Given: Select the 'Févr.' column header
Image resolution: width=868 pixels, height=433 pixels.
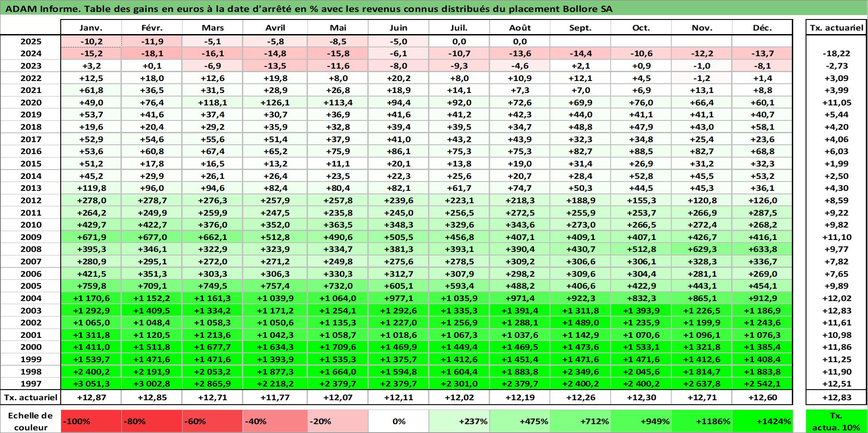Looking at the screenshot, I should [x=152, y=27].
